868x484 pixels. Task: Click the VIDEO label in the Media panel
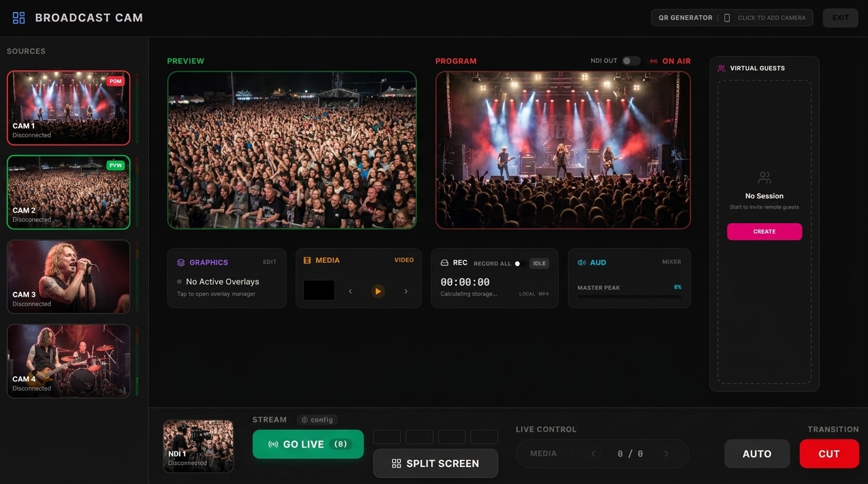point(404,260)
